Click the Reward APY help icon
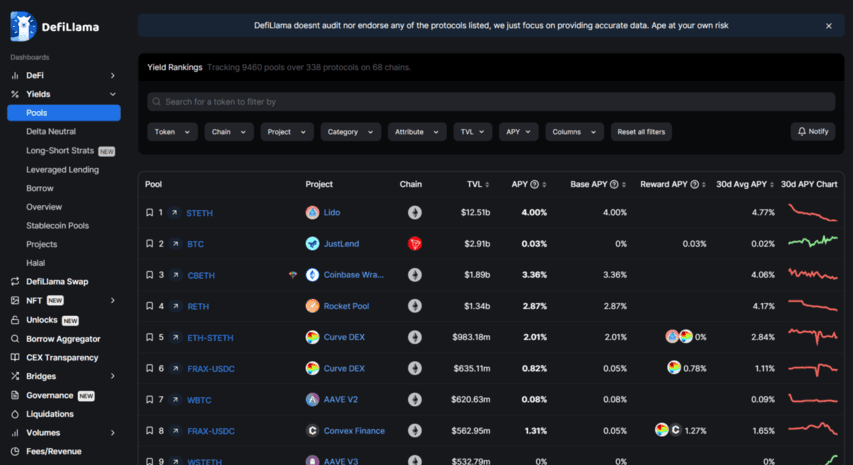 pos(695,184)
